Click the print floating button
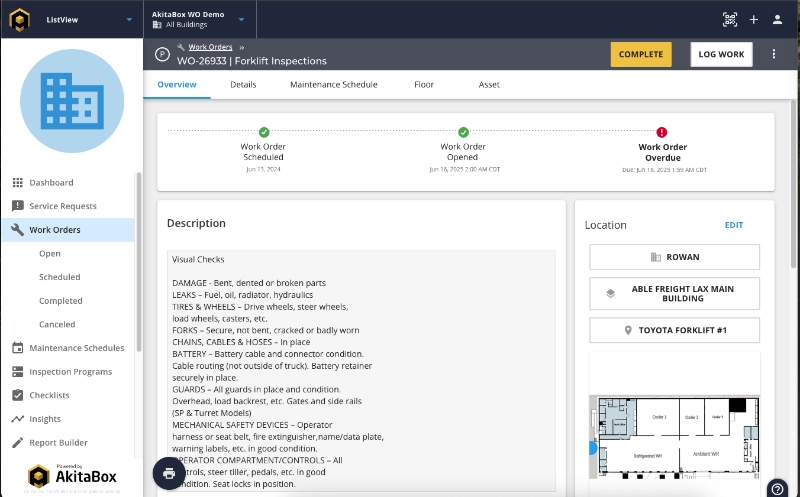The width and height of the screenshot is (800, 497). click(169, 474)
